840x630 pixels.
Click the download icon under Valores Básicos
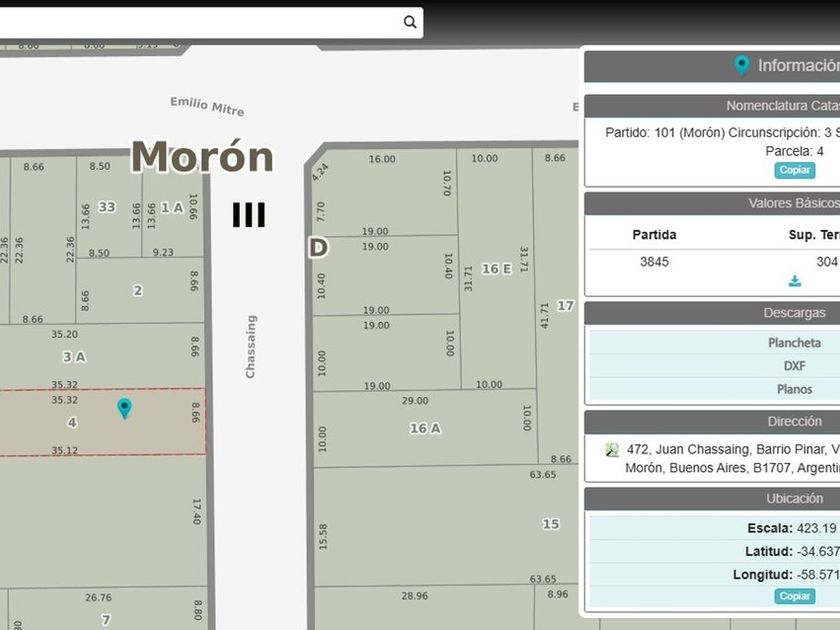click(795, 281)
